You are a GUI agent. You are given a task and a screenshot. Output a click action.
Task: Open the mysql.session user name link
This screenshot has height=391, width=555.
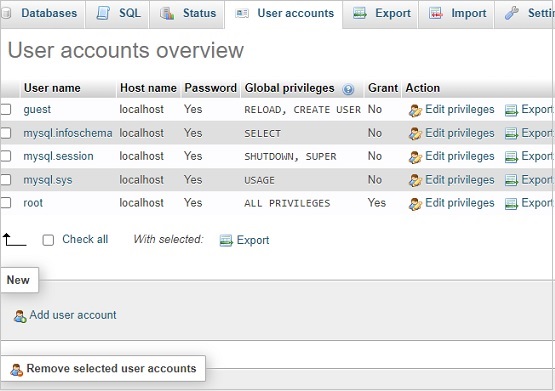(x=58, y=156)
